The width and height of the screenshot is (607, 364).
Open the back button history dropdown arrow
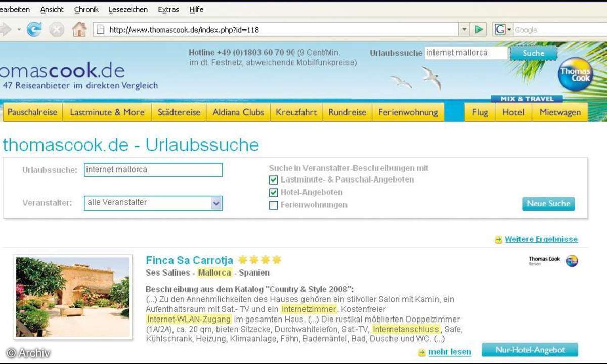pyautogui.click(x=19, y=29)
